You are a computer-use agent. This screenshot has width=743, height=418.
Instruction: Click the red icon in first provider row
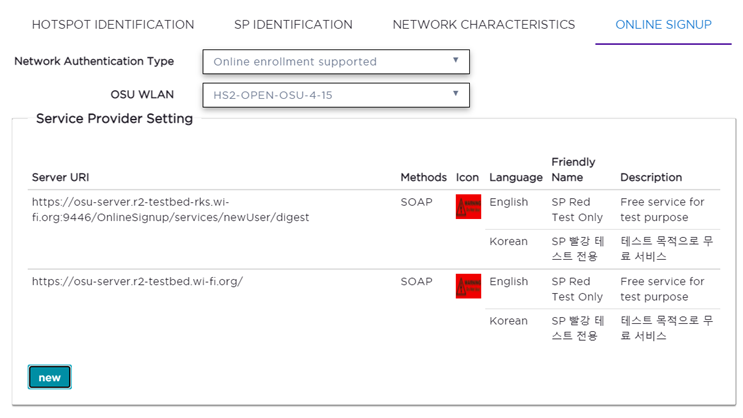[468, 207]
